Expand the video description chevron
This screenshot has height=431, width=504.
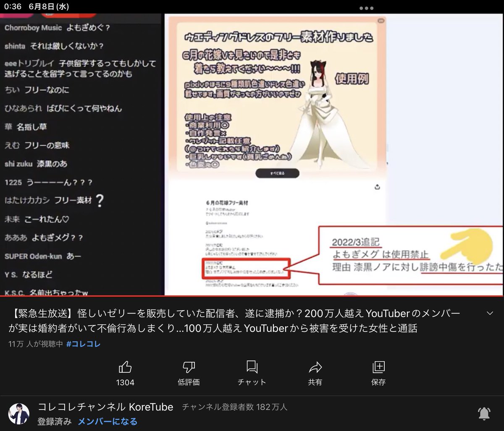coord(490,313)
